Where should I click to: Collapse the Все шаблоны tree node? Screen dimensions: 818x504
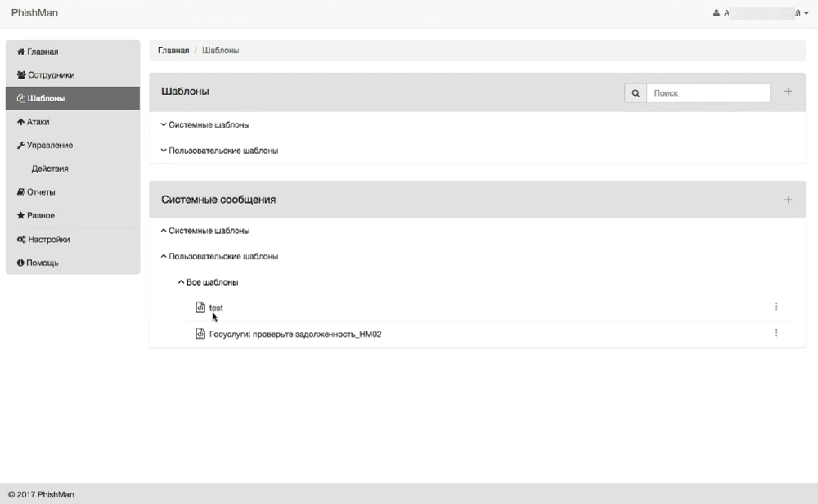click(x=209, y=282)
